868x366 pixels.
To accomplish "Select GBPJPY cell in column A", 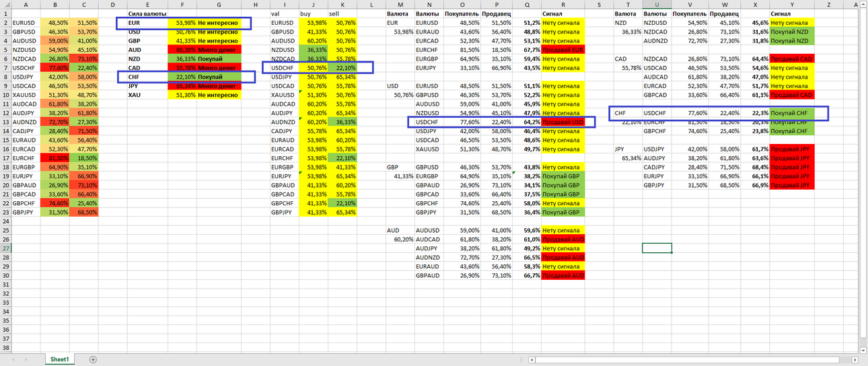I will (x=26, y=212).
